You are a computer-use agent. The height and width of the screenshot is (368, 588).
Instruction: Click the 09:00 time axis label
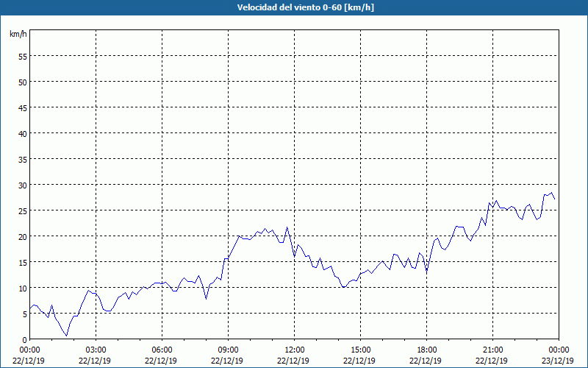[229, 350]
